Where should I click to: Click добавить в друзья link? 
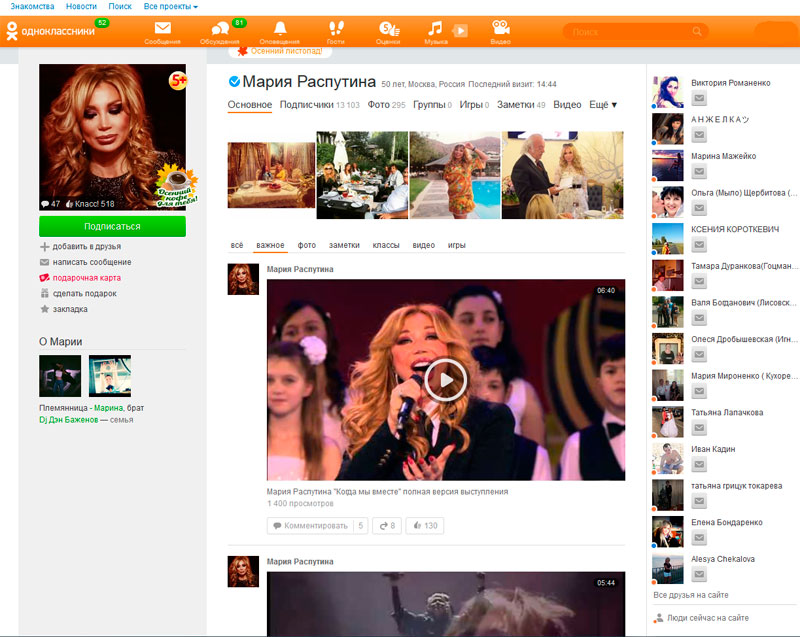pos(81,247)
